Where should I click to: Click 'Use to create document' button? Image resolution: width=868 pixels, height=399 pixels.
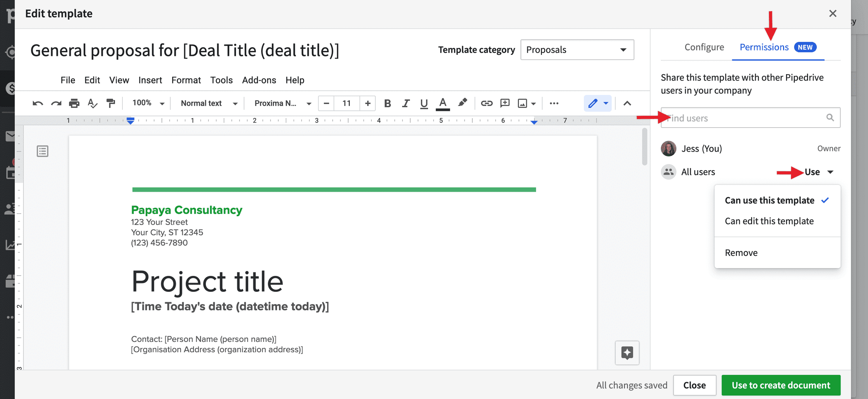point(781,385)
